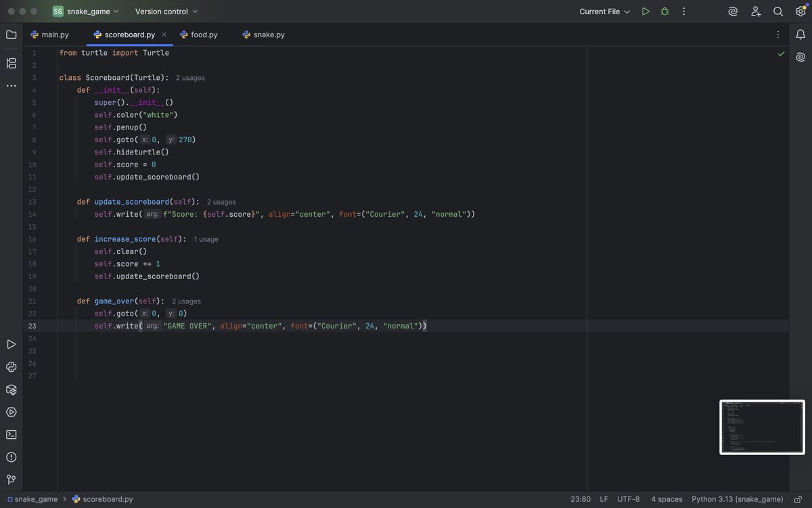Screen dimensions: 812x508
Task: Run Current File with green play button
Action: point(646,12)
